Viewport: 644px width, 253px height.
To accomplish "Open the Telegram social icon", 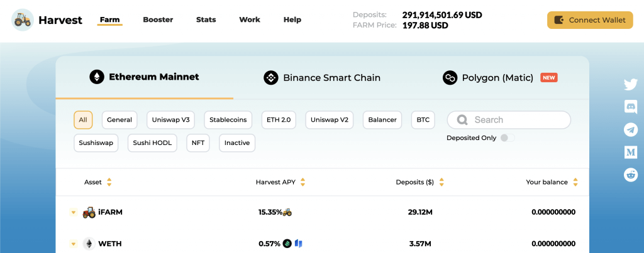I will pos(630,130).
